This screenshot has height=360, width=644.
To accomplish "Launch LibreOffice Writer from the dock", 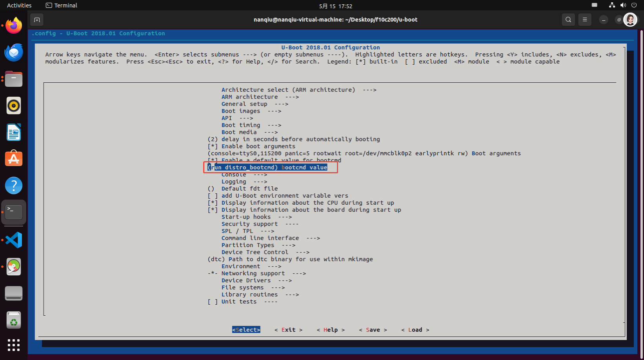I will (x=14, y=132).
